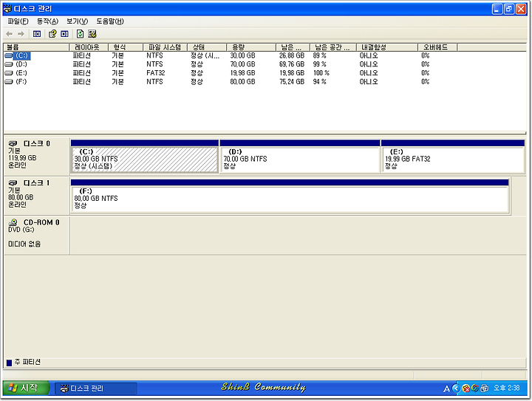Click the 디스크 1 label with 80.00 GB
The image size is (532, 401).
(36, 194)
